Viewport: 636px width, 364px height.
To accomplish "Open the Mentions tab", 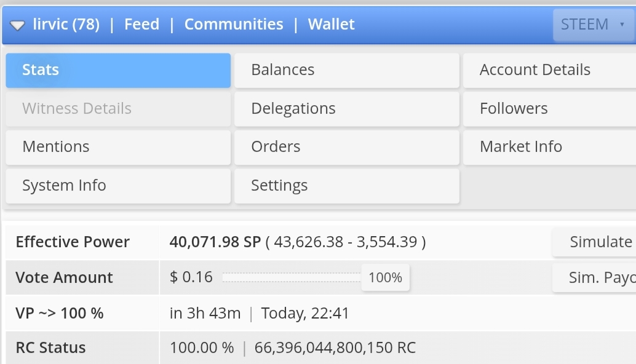I will pos(118,147).
